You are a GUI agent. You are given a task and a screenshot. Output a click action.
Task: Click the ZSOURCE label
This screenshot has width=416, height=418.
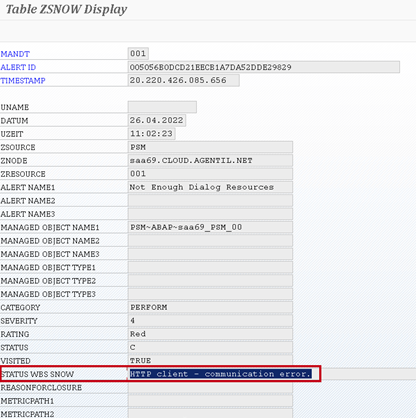tap(18, 147)
